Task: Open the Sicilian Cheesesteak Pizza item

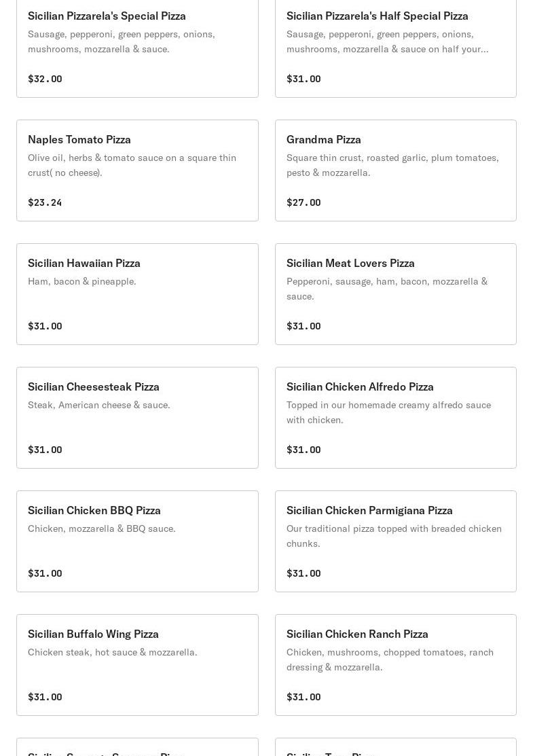Action: coord(137,418)
